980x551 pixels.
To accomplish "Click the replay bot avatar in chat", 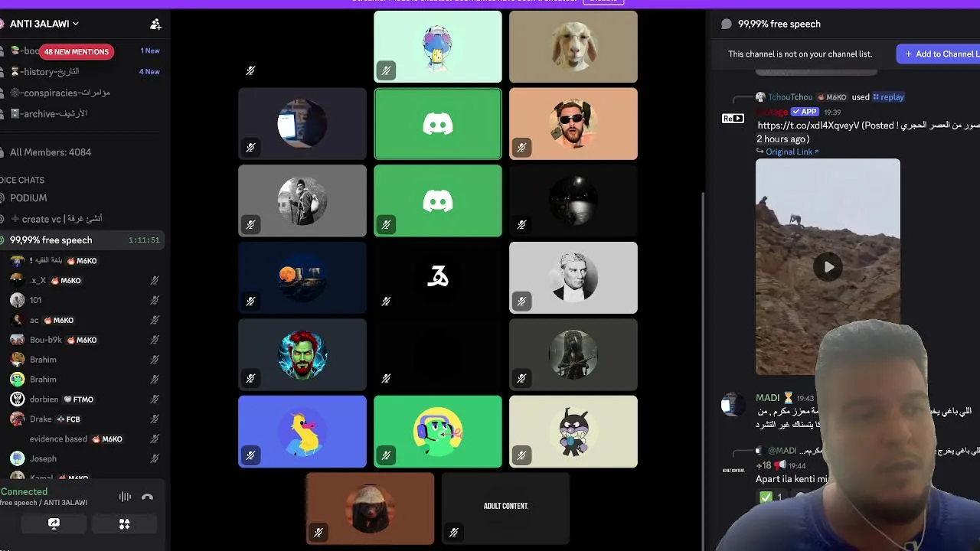I will tap(733, 119).
